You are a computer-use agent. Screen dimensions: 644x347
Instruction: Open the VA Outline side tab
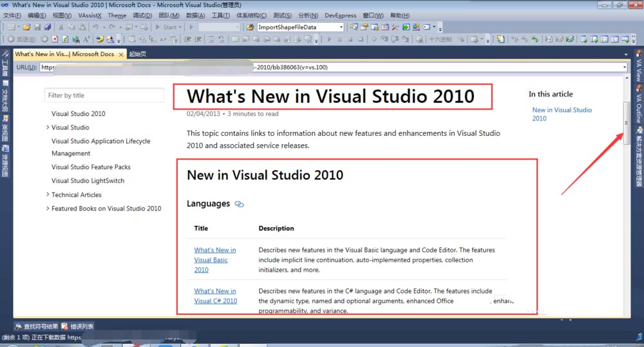(639, 105)
